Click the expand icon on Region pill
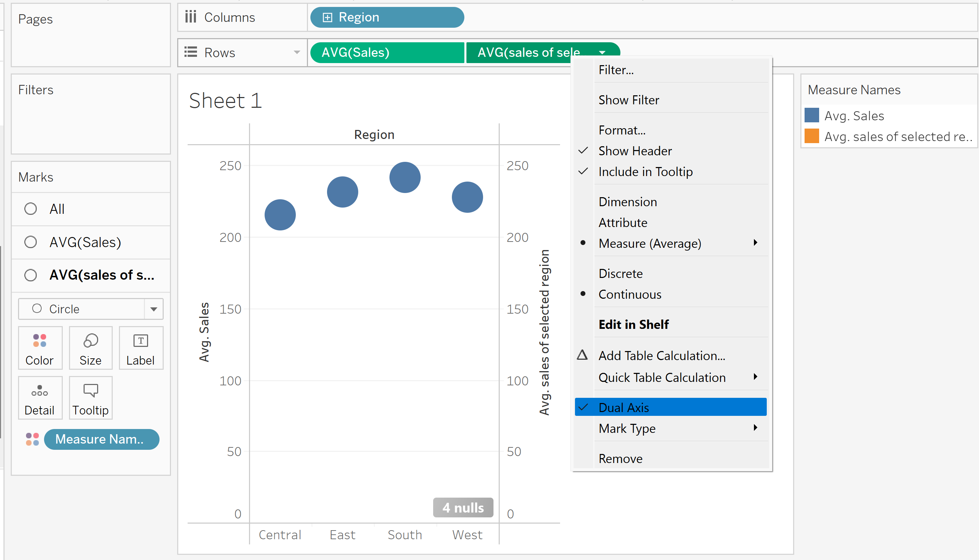979x560 pixels. [x=327, y=17]
